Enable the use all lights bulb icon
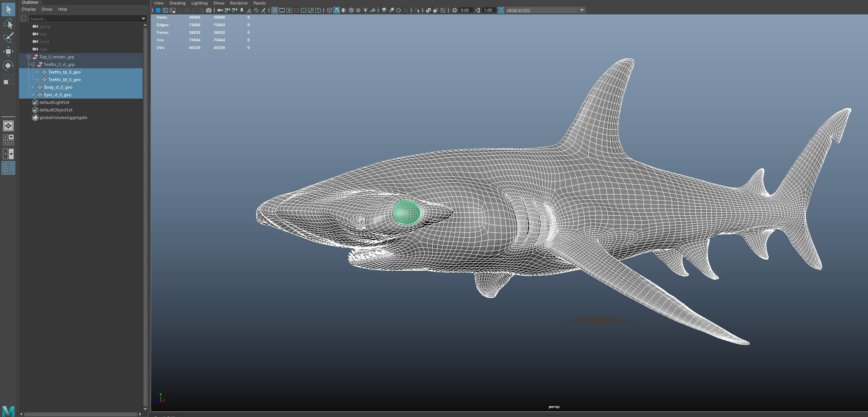This screenshot has width=868, height=417. tap(365, 10)
